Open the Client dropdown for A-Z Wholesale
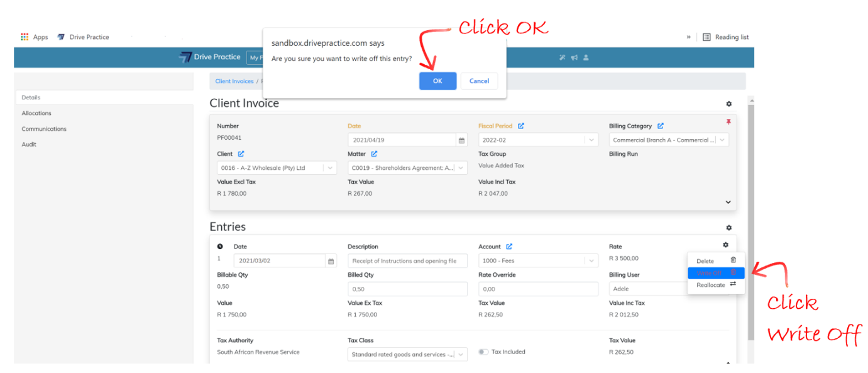The height and width of the screenshot is (373, 868). pyautogui.click(x=330, y=168)
